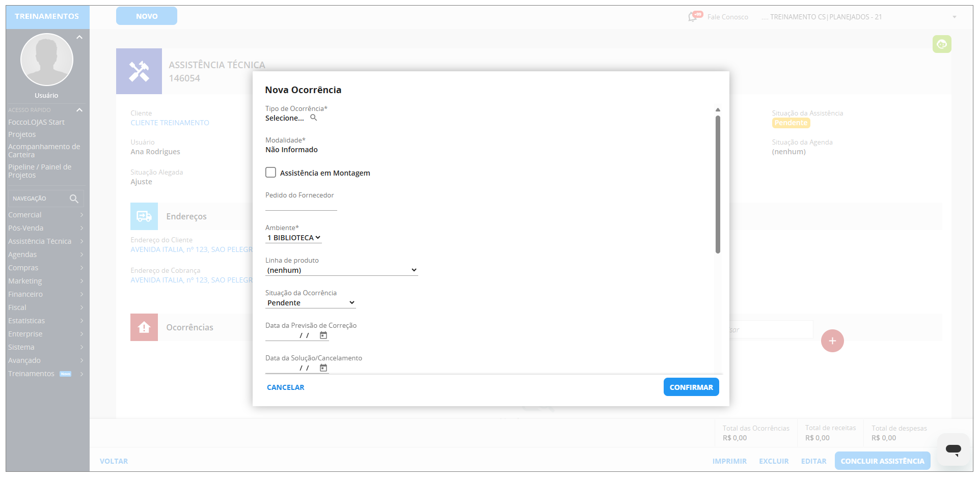Collapse the Acesso Rápido section

pyautogui.click(x=79, y=110)
